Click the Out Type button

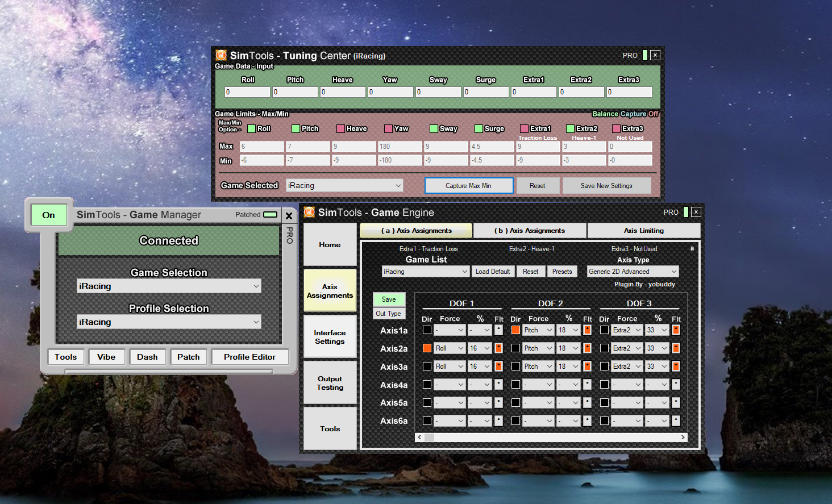(x=389, y=313)
